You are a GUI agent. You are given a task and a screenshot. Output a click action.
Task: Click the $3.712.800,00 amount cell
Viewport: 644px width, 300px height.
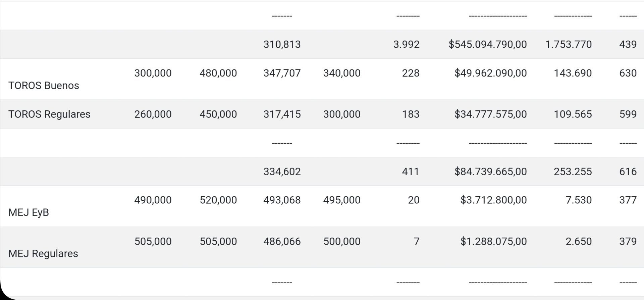coord(493,200)
